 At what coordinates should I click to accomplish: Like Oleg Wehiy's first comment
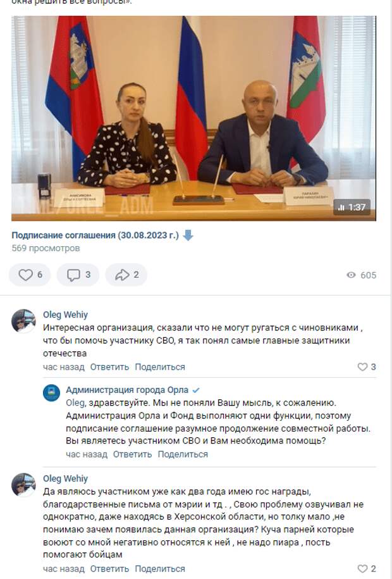[x=367, y=366]
